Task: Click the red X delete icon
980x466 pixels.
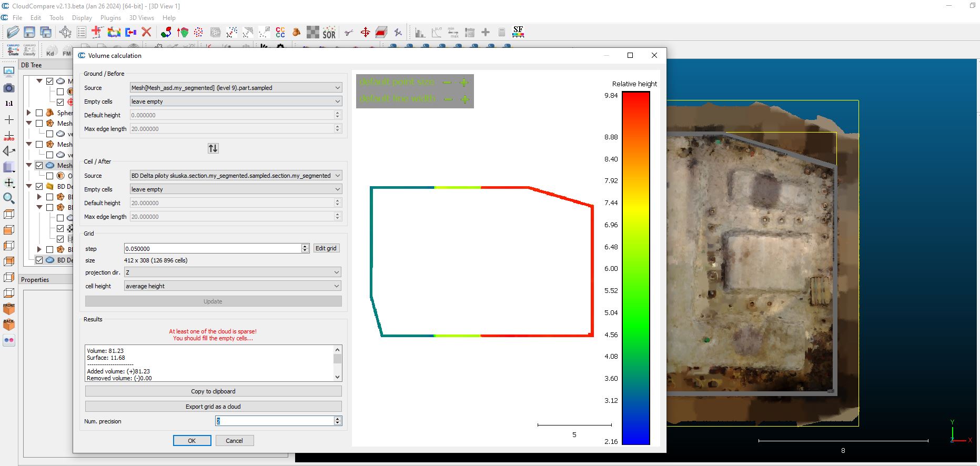Action: 147,33
